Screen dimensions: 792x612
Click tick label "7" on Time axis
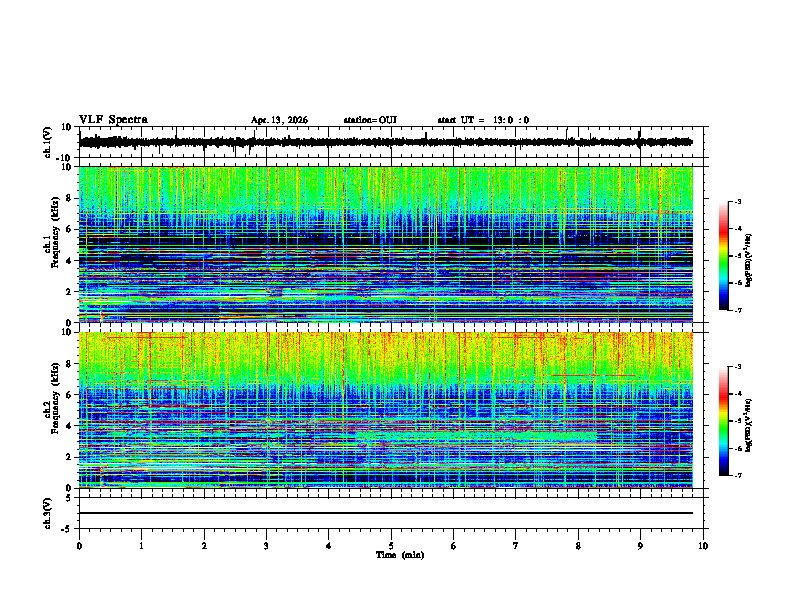click(x=516, y=546)
